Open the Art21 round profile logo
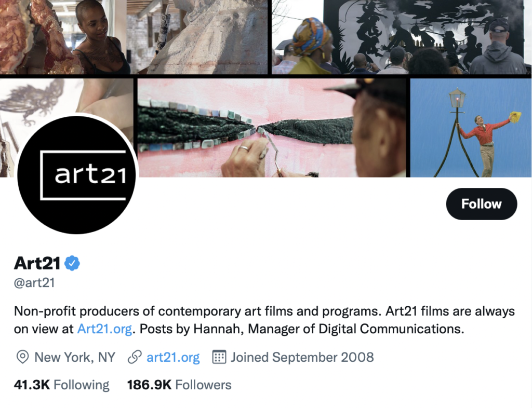 [x=76, y=175]
